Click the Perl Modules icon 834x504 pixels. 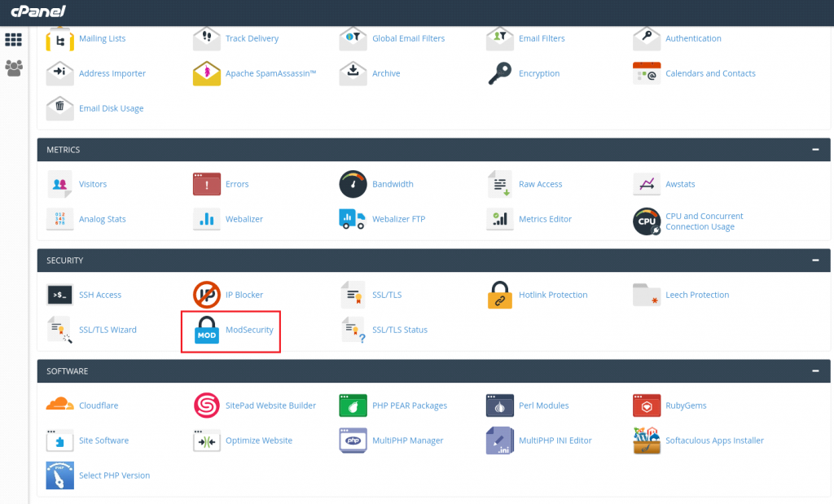click(x=500, y=405)
